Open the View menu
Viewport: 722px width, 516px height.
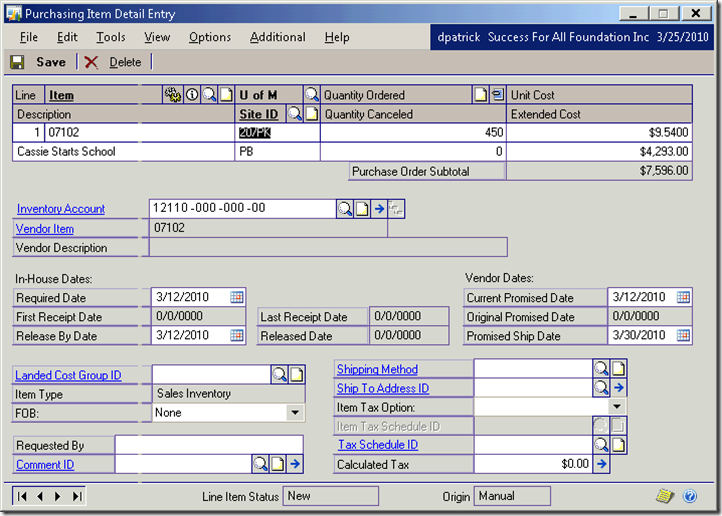[157, 37]
